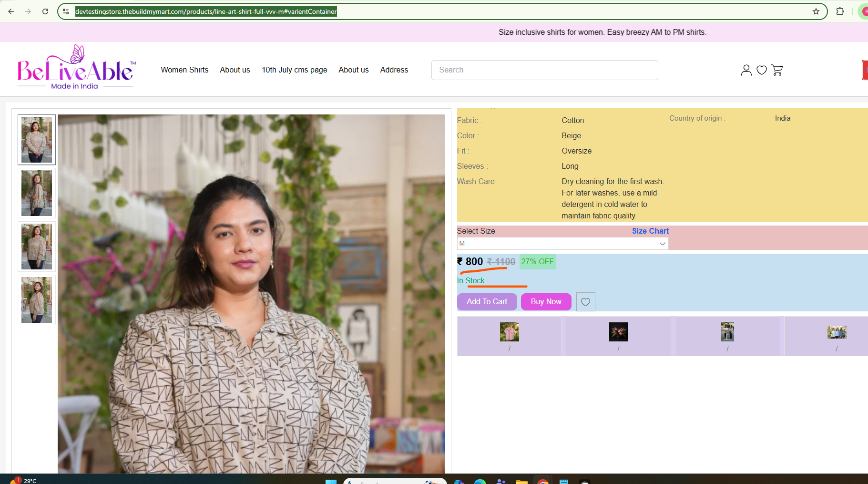Click the struck-through ₹ 1100 original price
This screenshot has width=868, height=484.
[501, 262]
